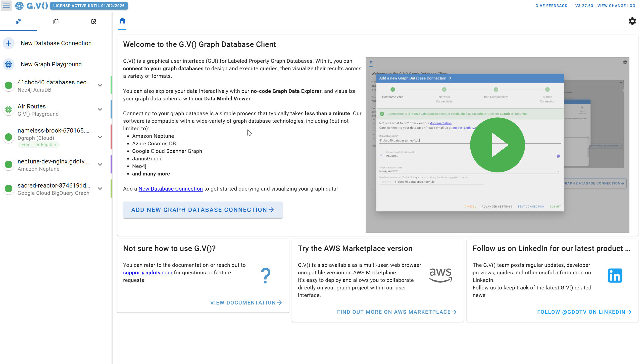The width and height of the screenshot is (642, 364).
Task: Click Give Feedback
Action: pos(551,6)
